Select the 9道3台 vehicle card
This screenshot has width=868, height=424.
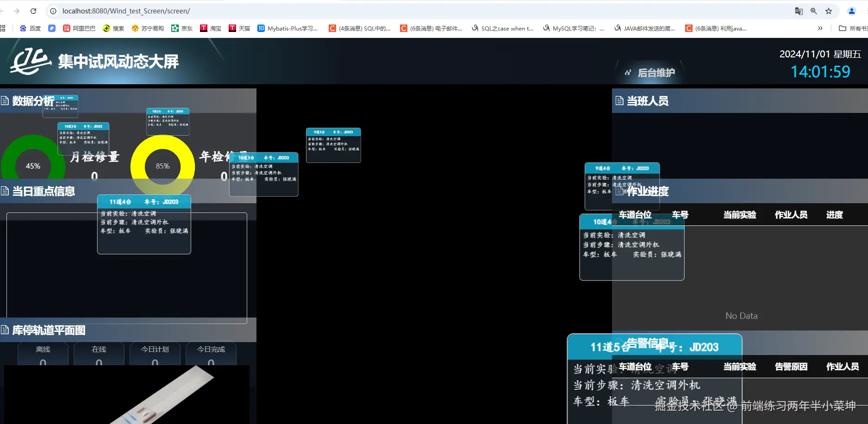pyautogui.click(x=333, y=145)
